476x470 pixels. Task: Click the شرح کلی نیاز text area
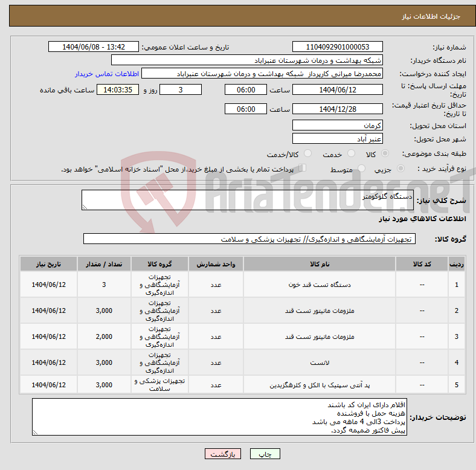coord(248,200)
